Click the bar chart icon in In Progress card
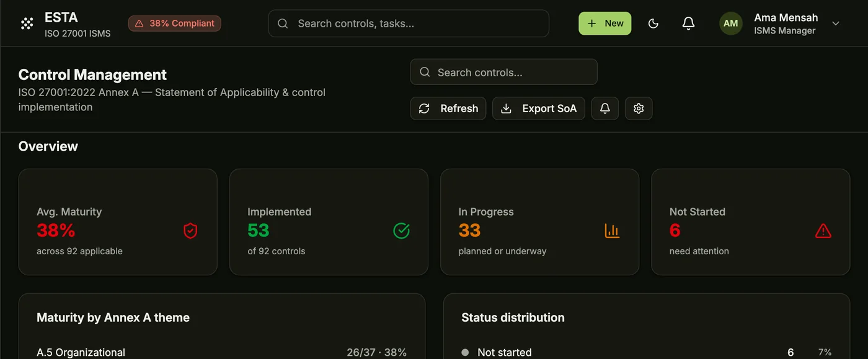Viewport: 868px width, 359px height. [x=612, y=231]
